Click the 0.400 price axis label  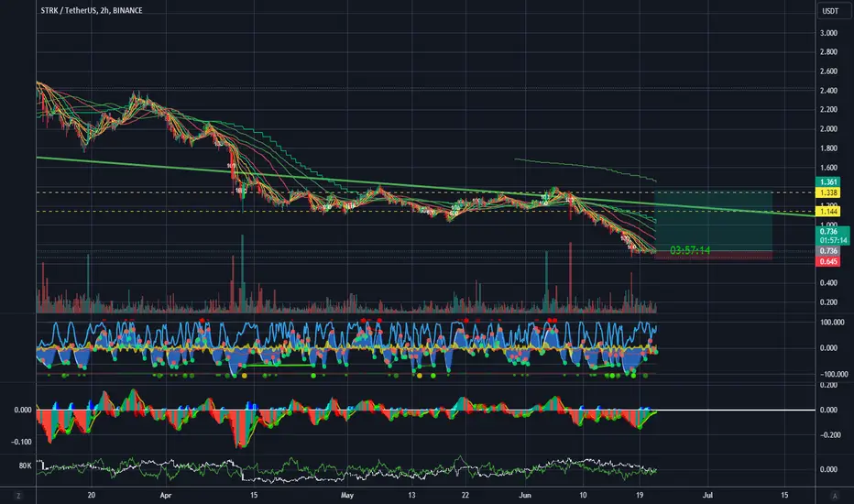click(828, 283)
